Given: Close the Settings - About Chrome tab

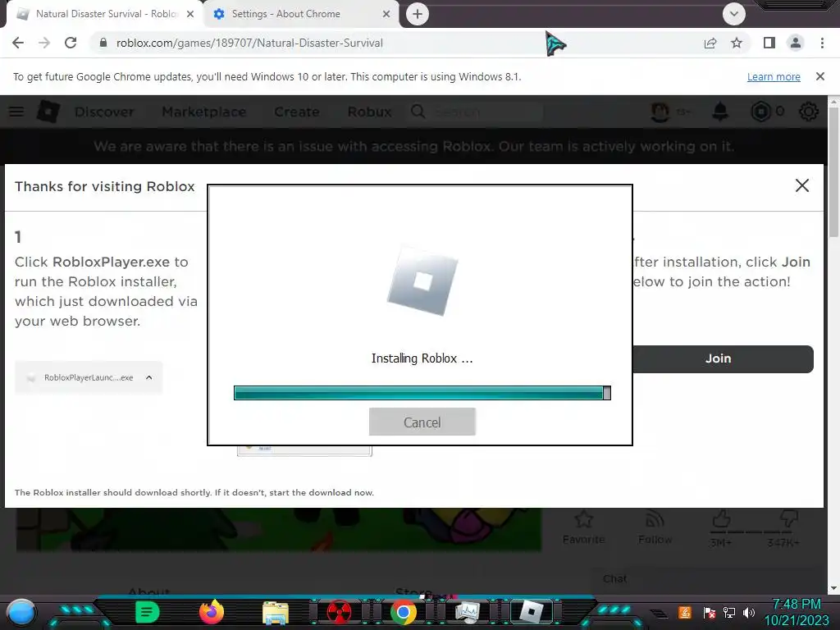Looking at the screenshot, I should pyautogui.click(x=386, y=14).
